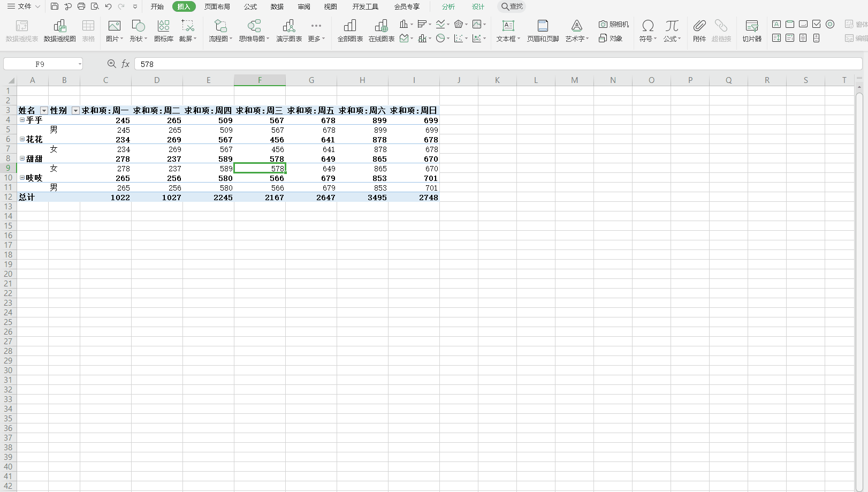Click into the formula bar showing 578

click(482, 64)
